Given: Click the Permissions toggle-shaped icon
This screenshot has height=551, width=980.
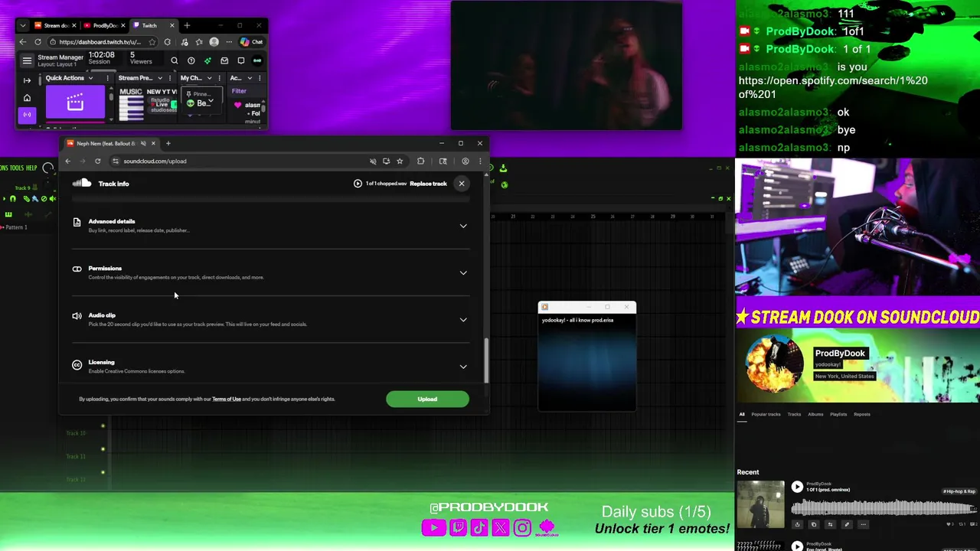Looking at the screenshot, I should [x=77, y=269].
